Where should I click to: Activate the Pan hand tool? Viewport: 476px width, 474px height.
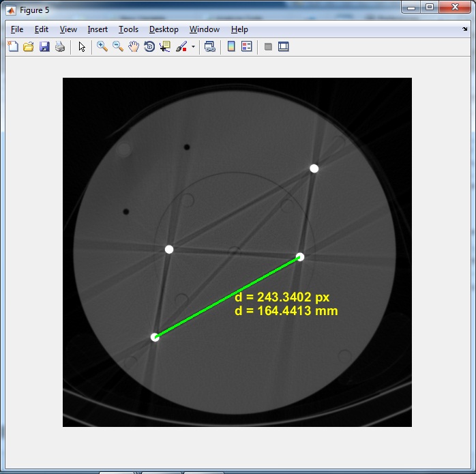(134, 47)
